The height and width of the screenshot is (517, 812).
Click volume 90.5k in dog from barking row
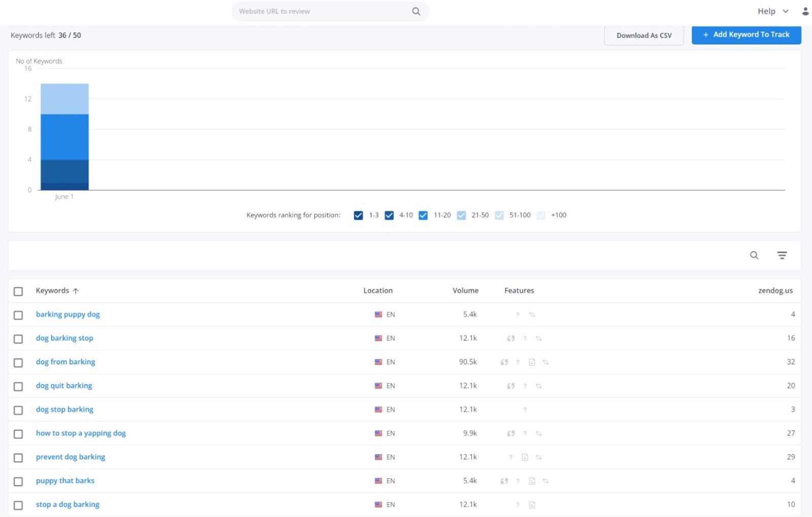468,362
